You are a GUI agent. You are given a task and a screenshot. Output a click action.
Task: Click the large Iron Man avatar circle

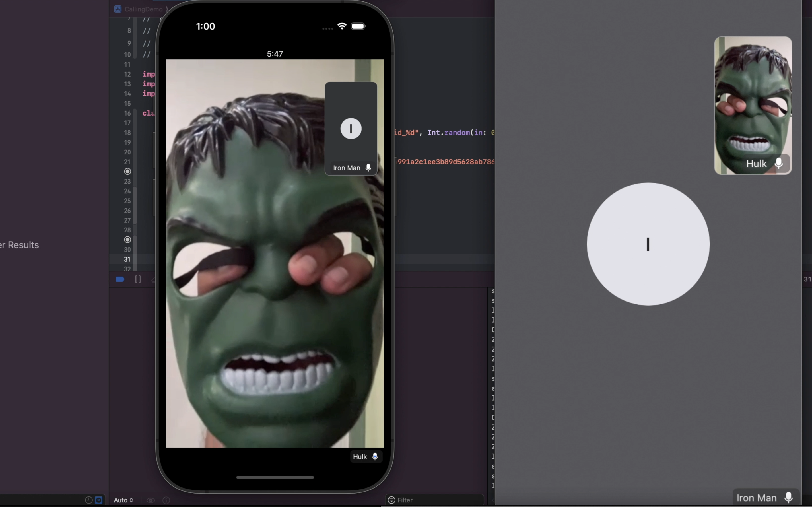(648, 244)
